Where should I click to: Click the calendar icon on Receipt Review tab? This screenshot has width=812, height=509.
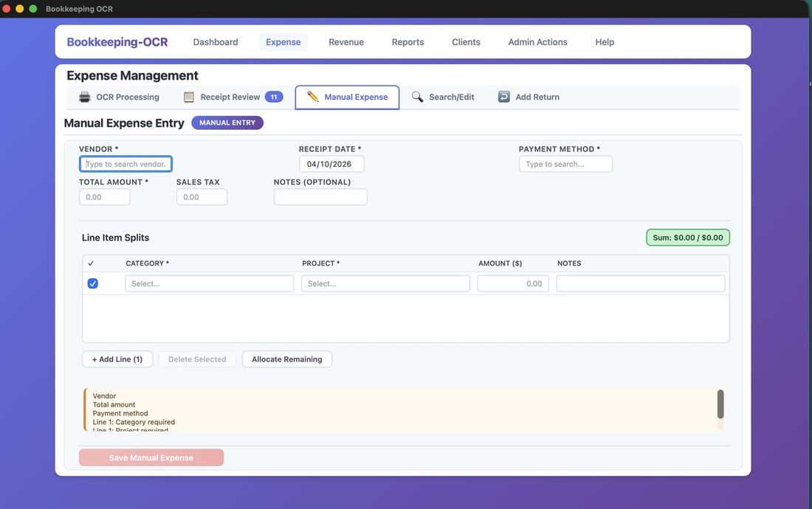[x=187, y=96]
